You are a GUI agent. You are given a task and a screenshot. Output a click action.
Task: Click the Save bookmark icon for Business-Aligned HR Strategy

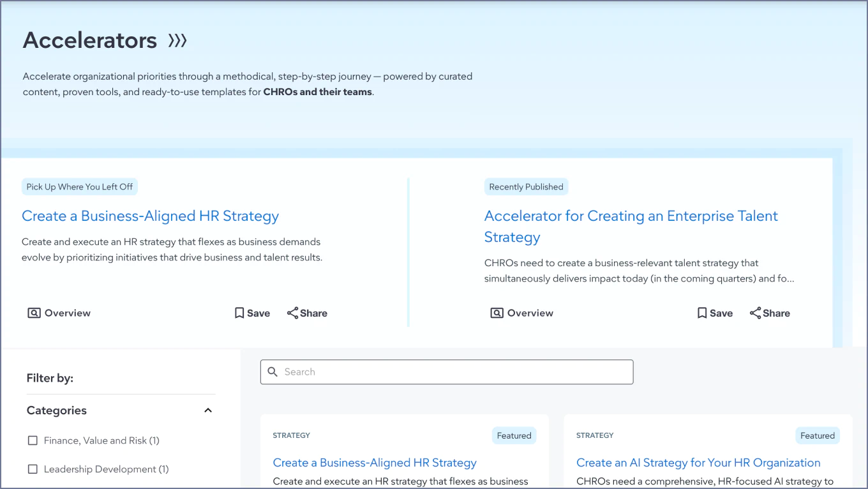coord(239,313)
